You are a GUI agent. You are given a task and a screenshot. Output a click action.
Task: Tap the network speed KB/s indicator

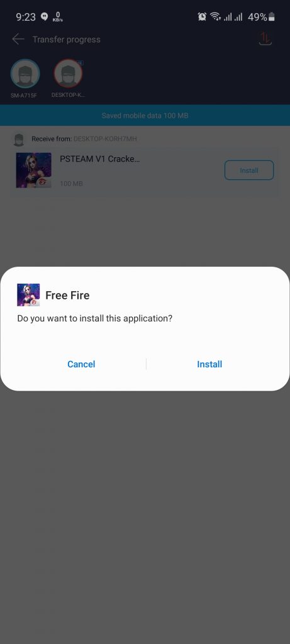[57, 17]
